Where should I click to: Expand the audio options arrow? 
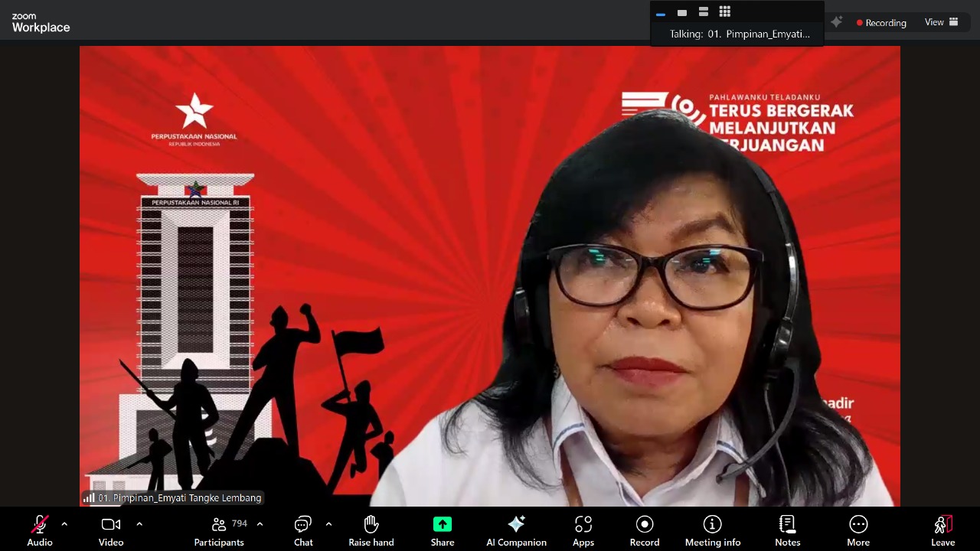[x=64, y=524]
